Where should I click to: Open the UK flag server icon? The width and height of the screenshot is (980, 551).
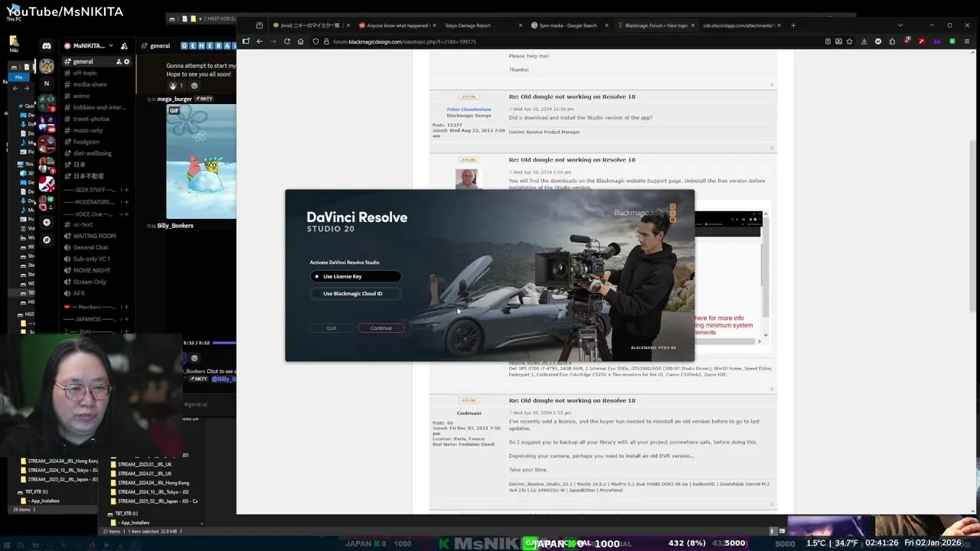(x=47, y=184)
